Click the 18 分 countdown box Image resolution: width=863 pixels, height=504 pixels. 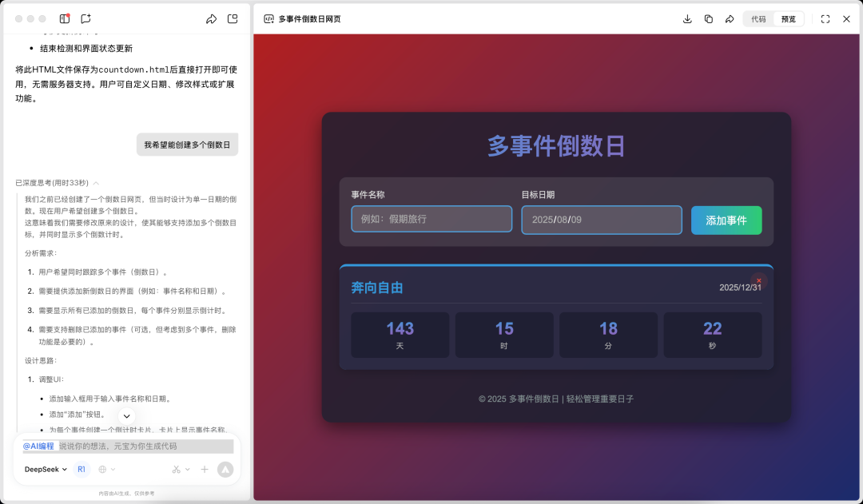(x=608, y=335)
